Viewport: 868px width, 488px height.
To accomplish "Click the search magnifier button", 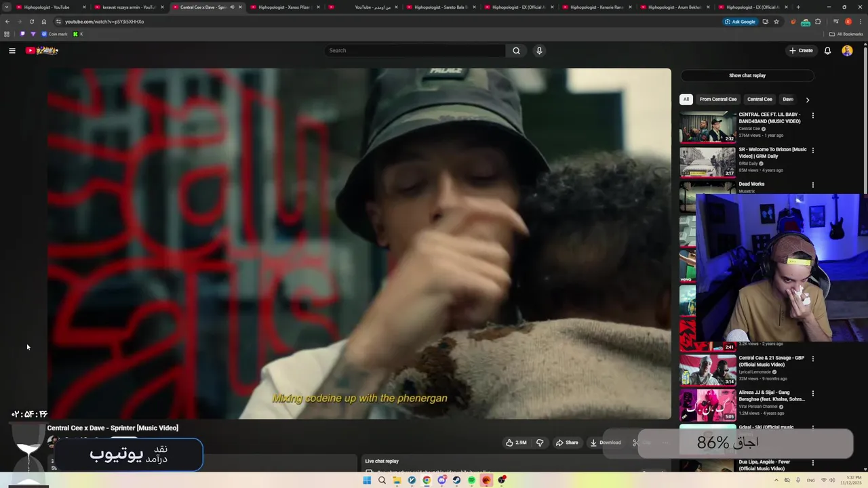I will click(516, 50).
